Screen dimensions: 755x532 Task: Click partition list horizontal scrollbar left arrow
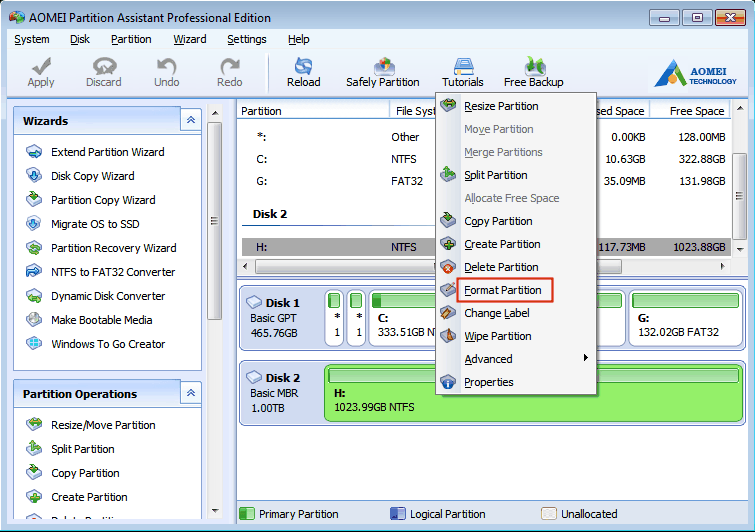click(245, 266)
